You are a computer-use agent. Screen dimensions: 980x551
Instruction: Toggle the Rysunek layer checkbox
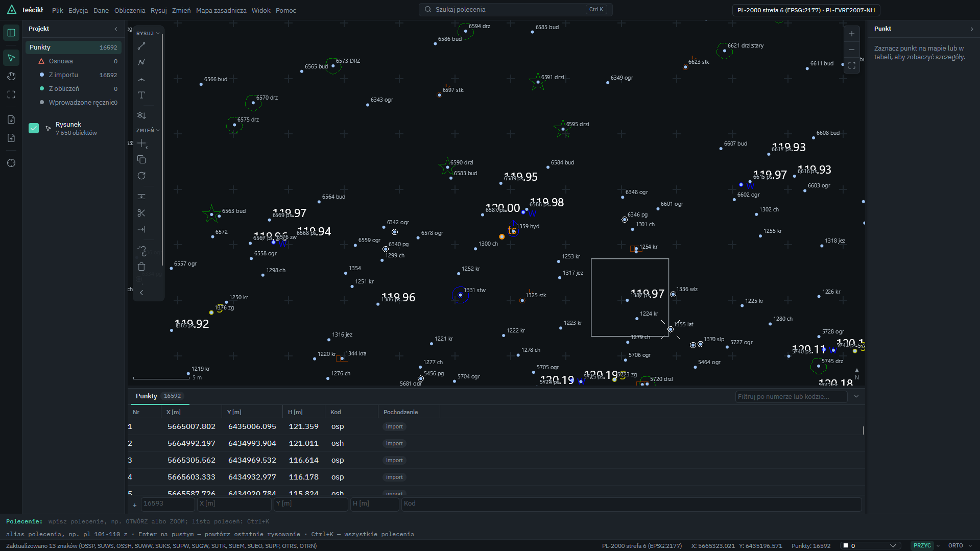[34, 128]
